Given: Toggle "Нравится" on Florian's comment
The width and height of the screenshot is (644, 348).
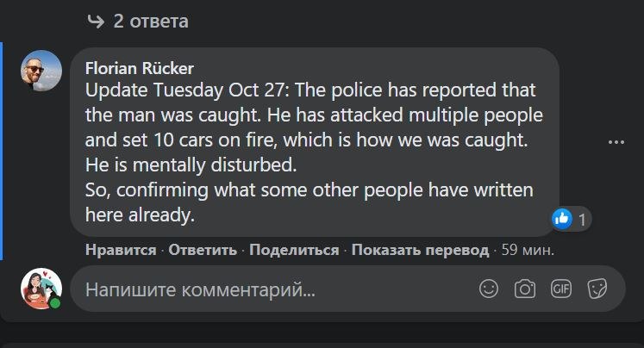Looking at the screenshot, I should 120,250.
